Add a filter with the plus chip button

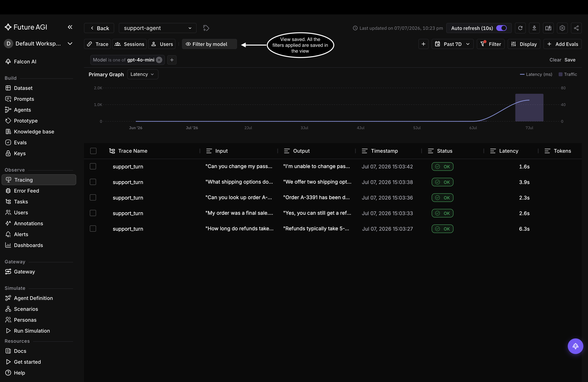click(172, 60)
